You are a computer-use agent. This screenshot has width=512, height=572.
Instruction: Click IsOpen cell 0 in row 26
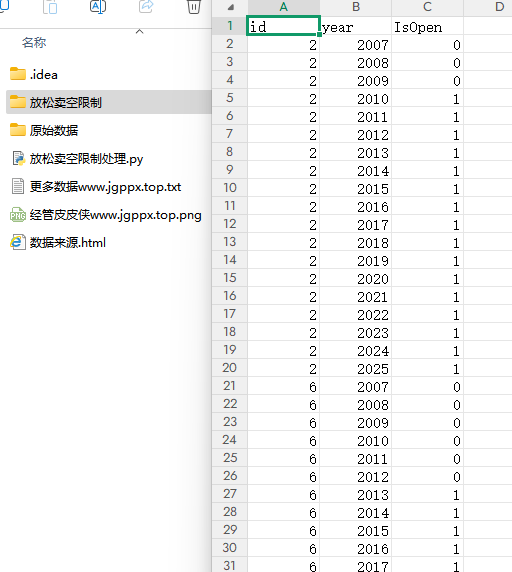tap(427, 476)
